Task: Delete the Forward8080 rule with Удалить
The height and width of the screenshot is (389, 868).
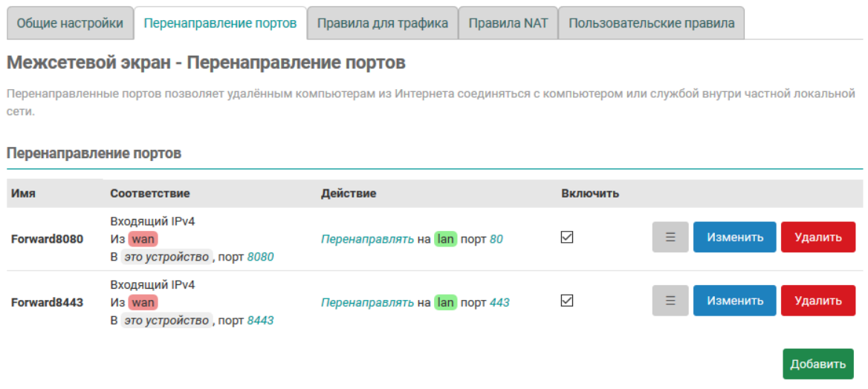Action: tap(817, 238)
